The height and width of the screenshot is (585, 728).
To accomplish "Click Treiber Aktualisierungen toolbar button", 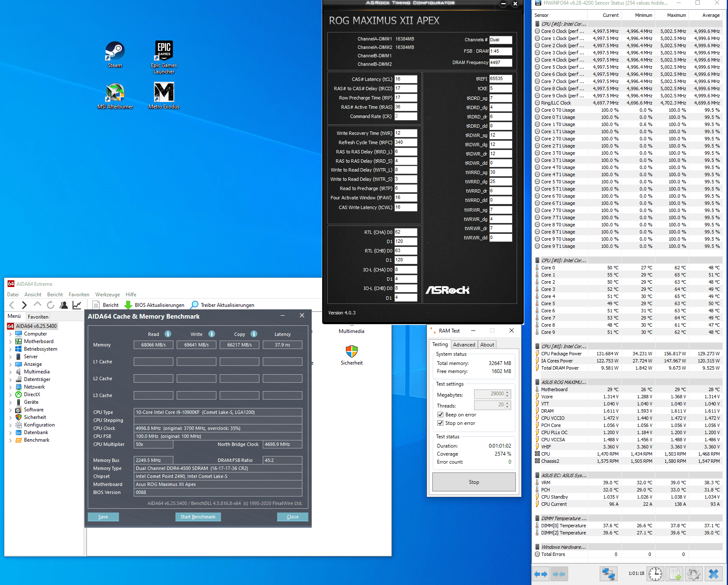I will pos(222,305).
